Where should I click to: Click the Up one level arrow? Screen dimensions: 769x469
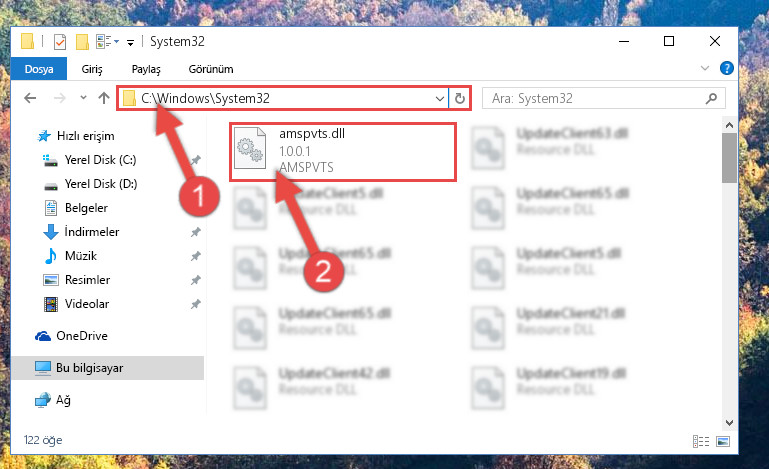pos(103,98)
